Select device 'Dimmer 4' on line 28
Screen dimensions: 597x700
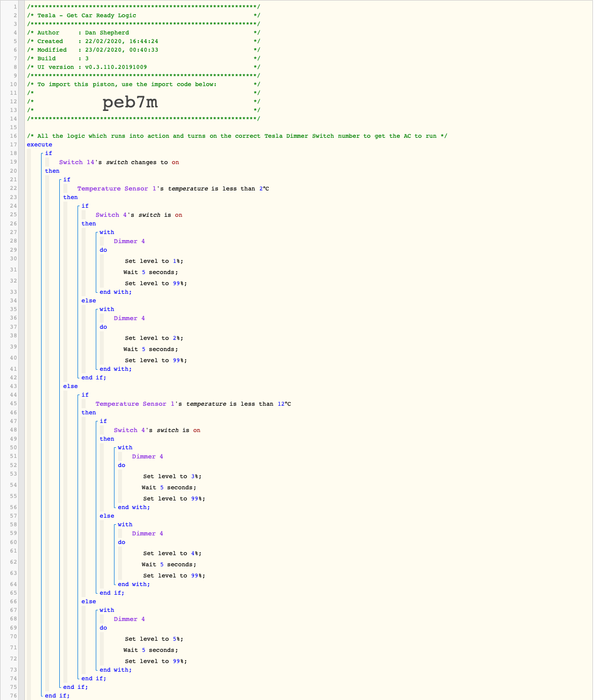click(x=129, y=241)
